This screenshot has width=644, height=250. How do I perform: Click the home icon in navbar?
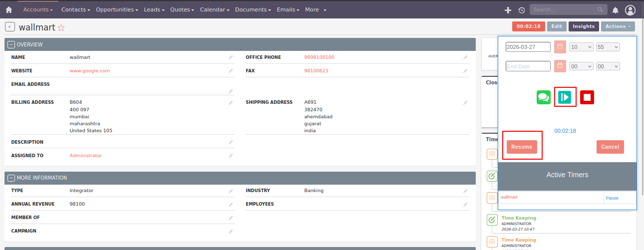coord(8,9)
